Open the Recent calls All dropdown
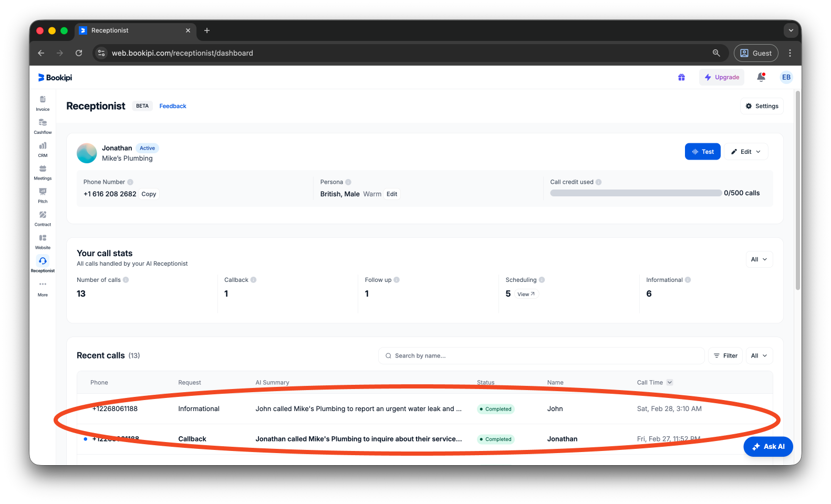The width and height of the screenshot is (831, 504). point(759,356)
